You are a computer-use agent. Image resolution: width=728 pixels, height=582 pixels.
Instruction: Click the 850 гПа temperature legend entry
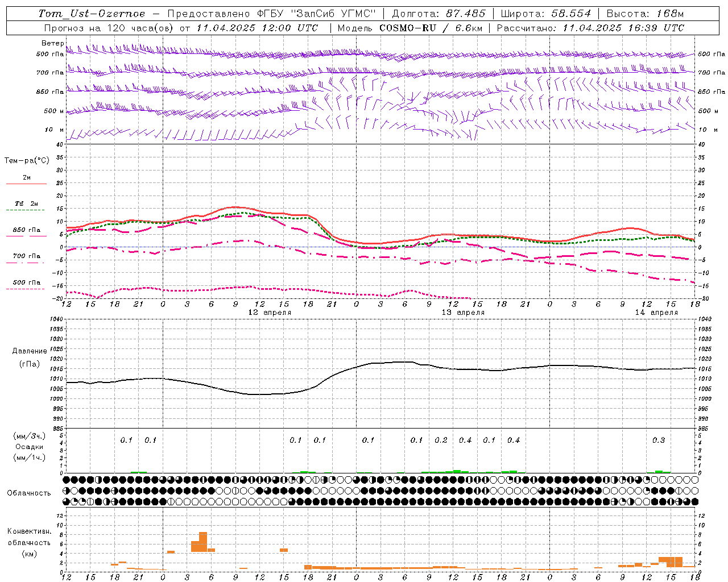point(26,230)
